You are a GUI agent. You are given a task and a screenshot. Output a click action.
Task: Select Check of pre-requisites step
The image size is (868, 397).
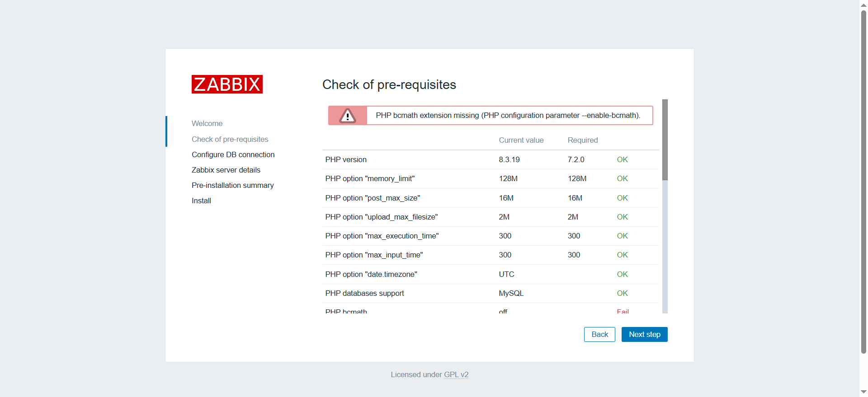[230, 140]
